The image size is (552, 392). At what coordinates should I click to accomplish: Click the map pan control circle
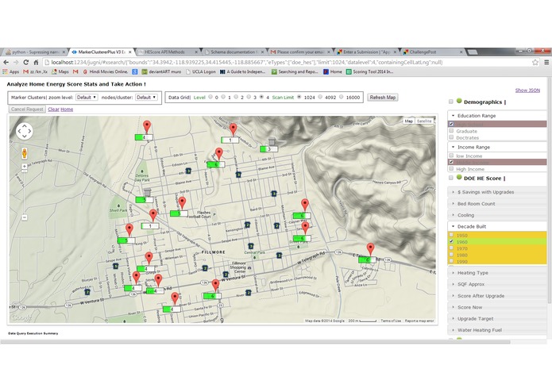[x=25, y=131]
